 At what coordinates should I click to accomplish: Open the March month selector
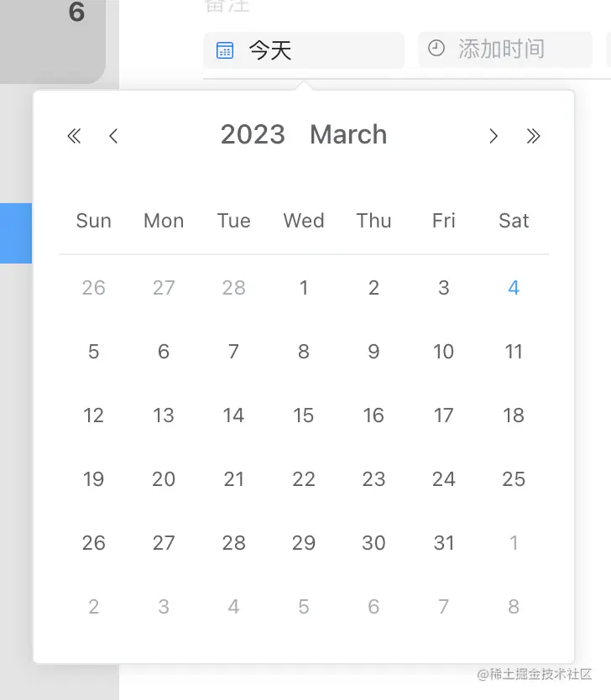tap(348, 134)
